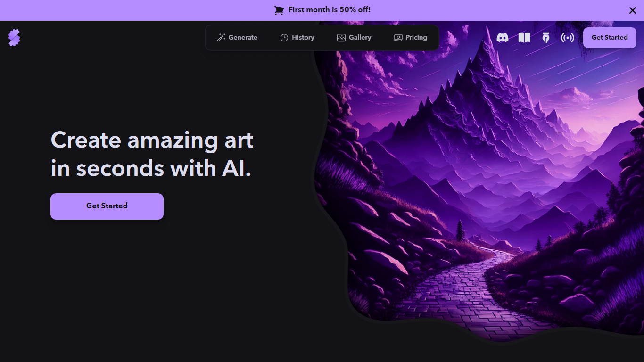Click the purple logo in top-left corner
644x362 pixels.
(14, 38)
